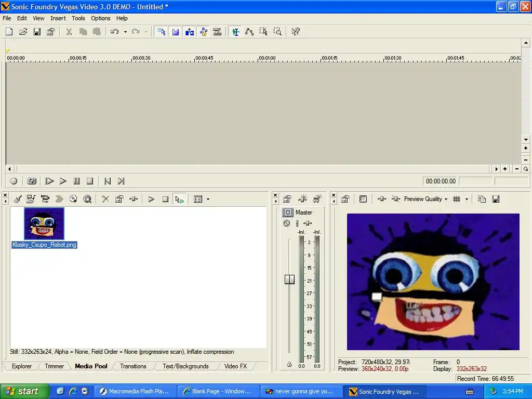The image size is (532, 399).
Task: Toggle Enable Snapping in the main toolbar
Action: pos(162,32)
